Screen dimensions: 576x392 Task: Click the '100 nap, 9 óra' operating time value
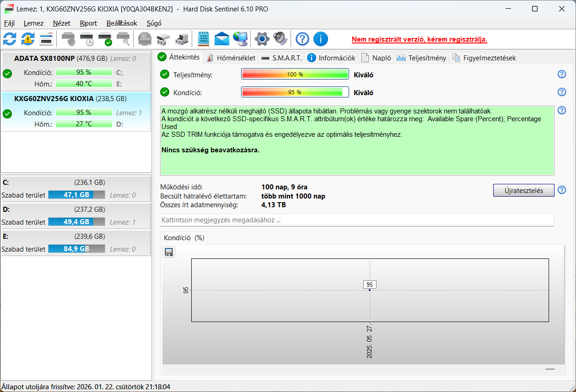click(284, 187)
